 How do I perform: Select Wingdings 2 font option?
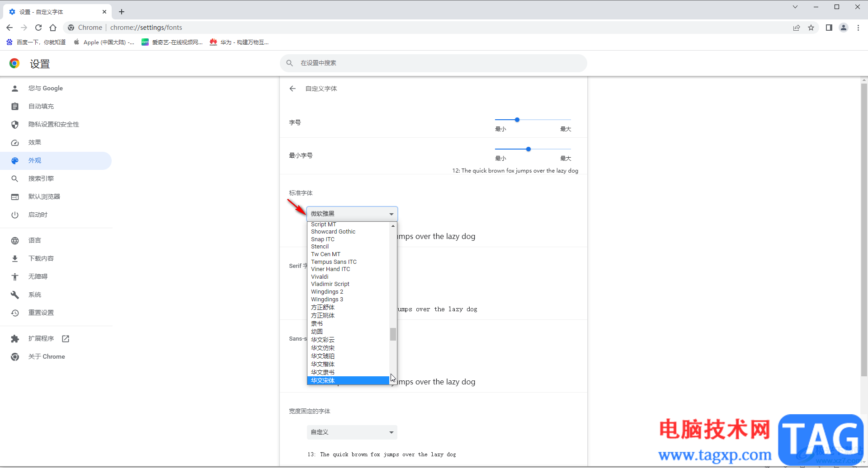click(348, 292)
